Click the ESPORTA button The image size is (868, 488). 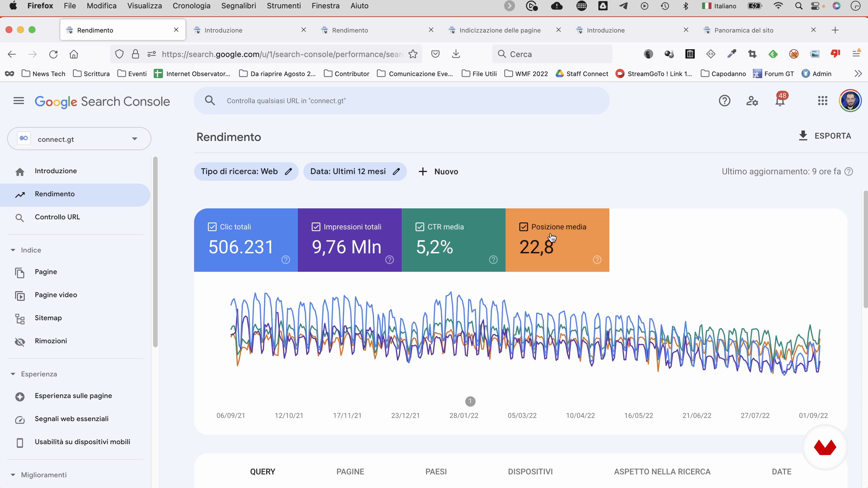(x=825, y=136)
